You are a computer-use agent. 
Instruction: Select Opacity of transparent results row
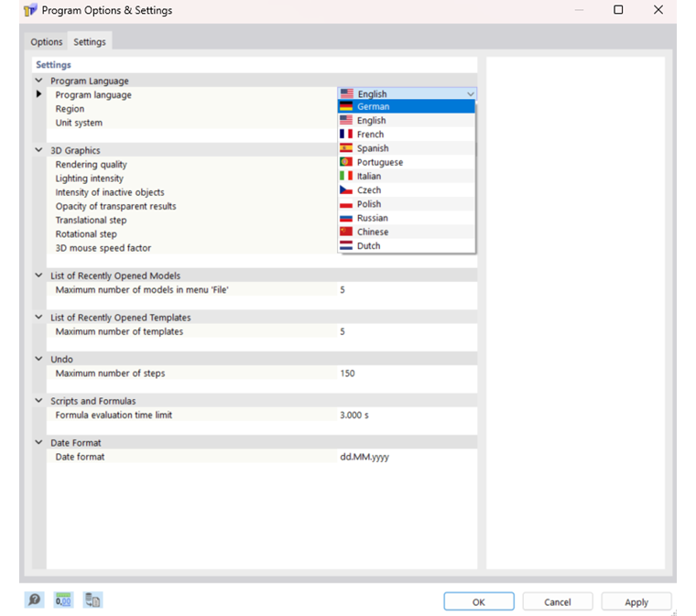tap(191, 206)
